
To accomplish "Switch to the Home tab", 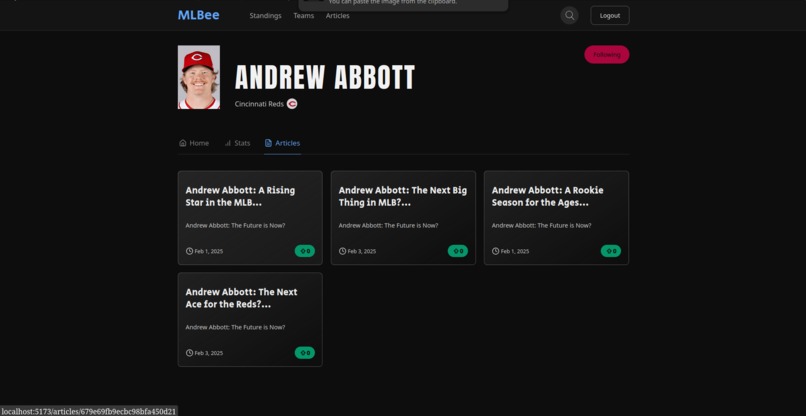I will 194,143.
